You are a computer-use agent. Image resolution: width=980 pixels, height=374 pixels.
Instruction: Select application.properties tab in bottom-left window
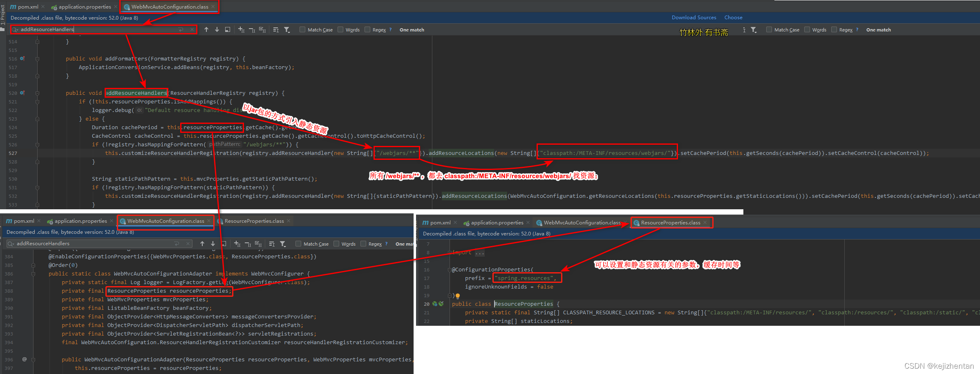click(x=77, y=221)
